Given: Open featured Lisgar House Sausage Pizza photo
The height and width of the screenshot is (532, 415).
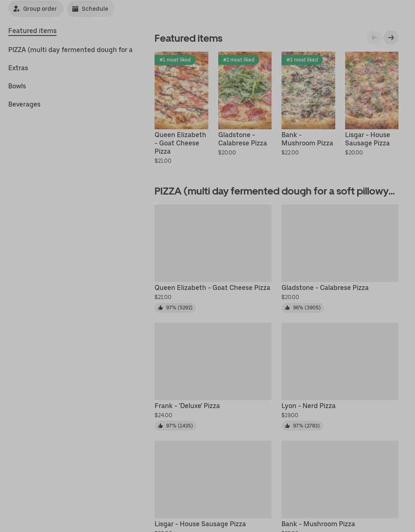Looking at the screenshot, I should [x=372, y=90].
